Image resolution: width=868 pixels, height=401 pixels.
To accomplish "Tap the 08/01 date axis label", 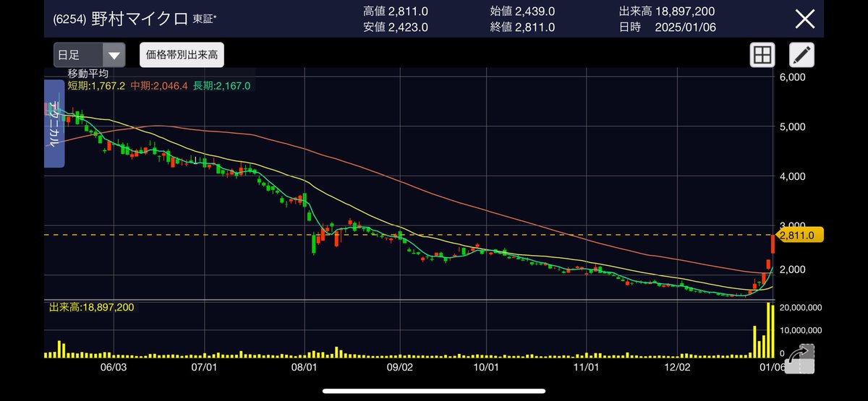I will [304, 366].
